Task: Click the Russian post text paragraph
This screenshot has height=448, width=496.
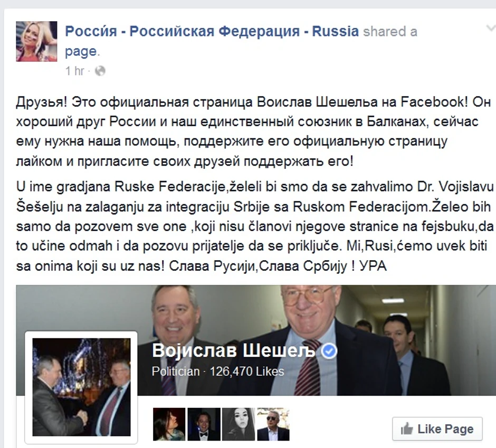Action: (253, 131)
